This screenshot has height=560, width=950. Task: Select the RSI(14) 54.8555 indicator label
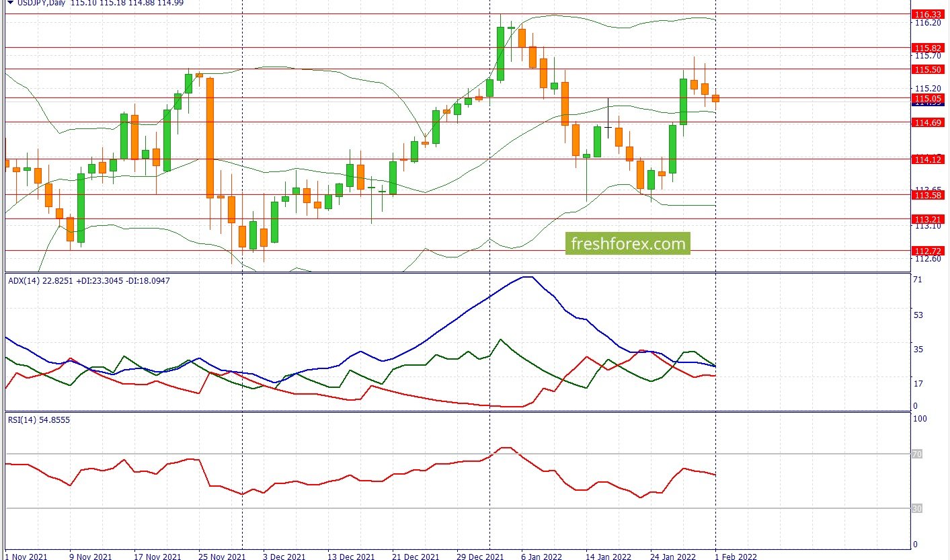pyautogui.click(x=39, y=419)
